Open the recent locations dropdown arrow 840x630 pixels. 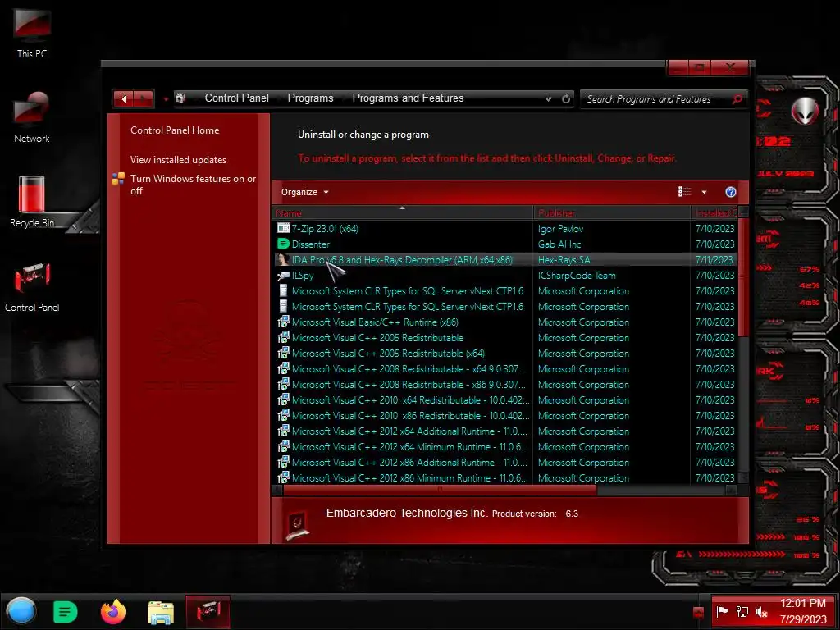click(166, 99)
